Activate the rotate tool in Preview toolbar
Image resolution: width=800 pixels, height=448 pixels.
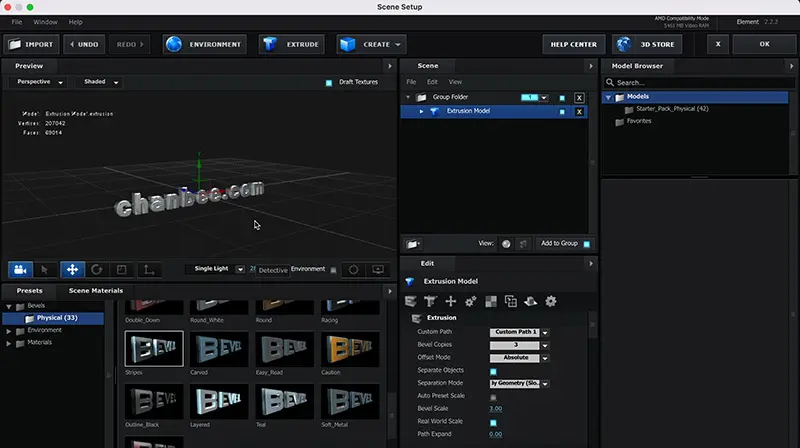pos(97,269)
